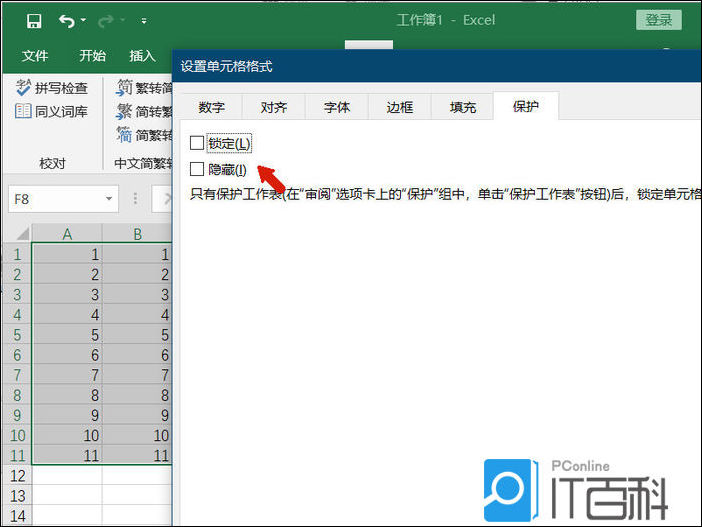Screen dimensions: 702x527
Task: Click cell B3 containing 3
Action: pyautogui.click(x=137, y=295)
